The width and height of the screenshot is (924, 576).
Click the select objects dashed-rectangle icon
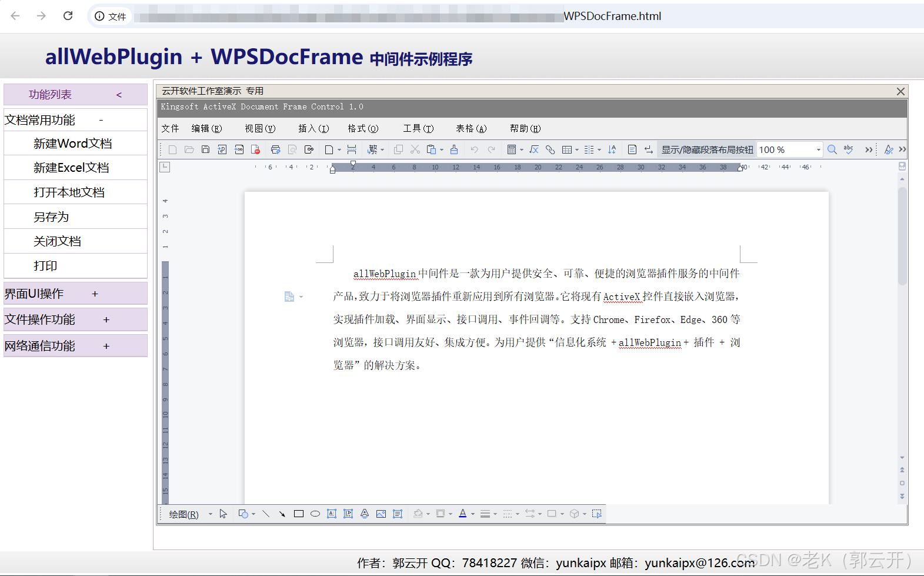[596, 514]
